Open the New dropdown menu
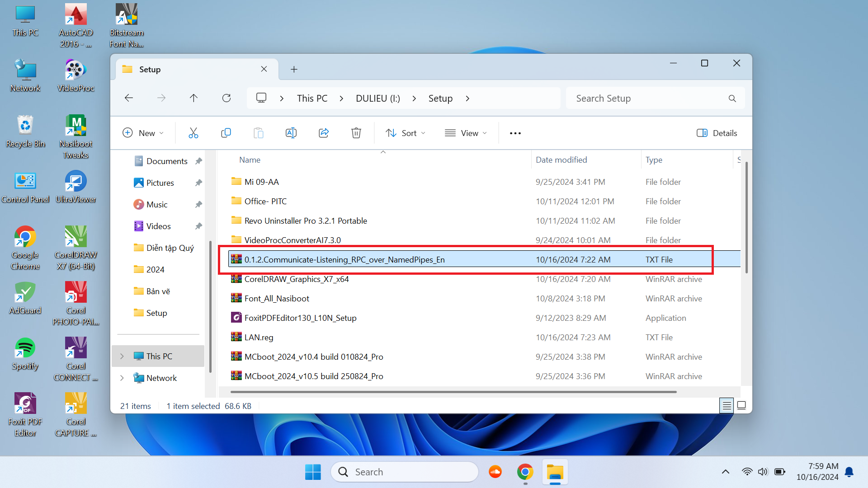 pyautogui.click(x=143, y=133)
